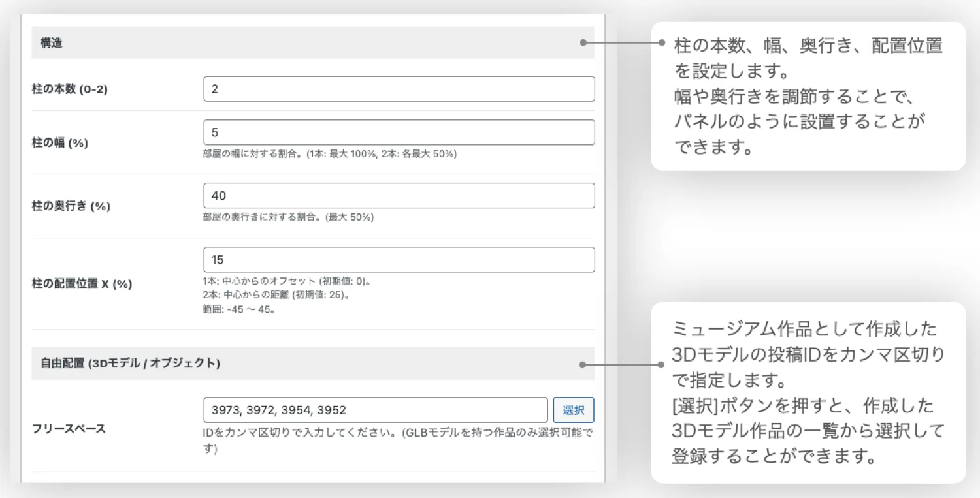980x498 pixels.
Task: Click the 柱の奥行き (%) label
Action: coord(71,206)
